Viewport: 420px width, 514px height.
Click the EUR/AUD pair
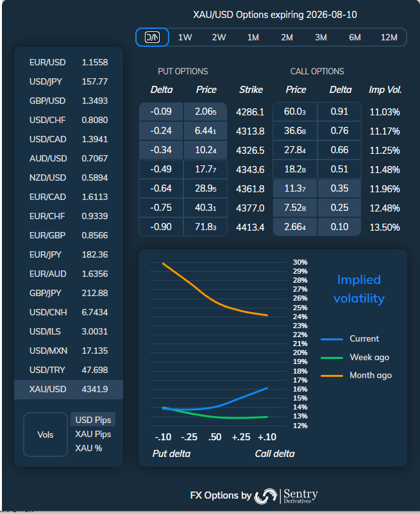(x=69, y=274)
